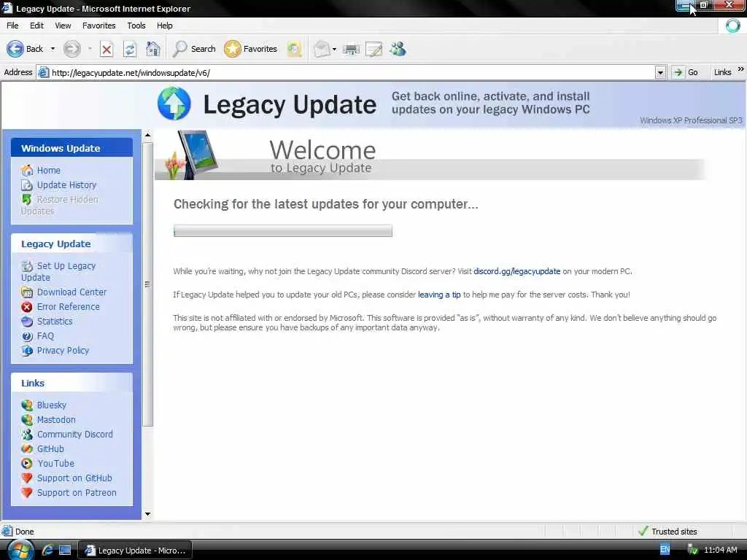
Task: Click the History toolbar icon
Action: (295, 49)
